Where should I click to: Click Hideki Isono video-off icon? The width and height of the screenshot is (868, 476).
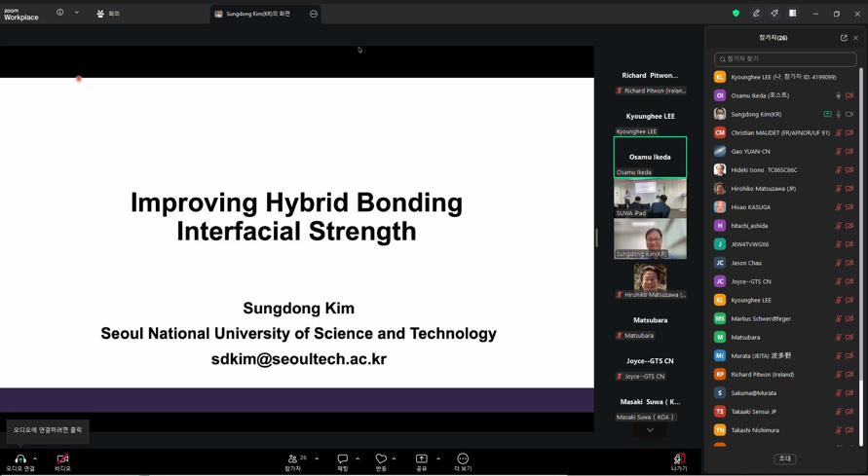[x=849, y=169]
